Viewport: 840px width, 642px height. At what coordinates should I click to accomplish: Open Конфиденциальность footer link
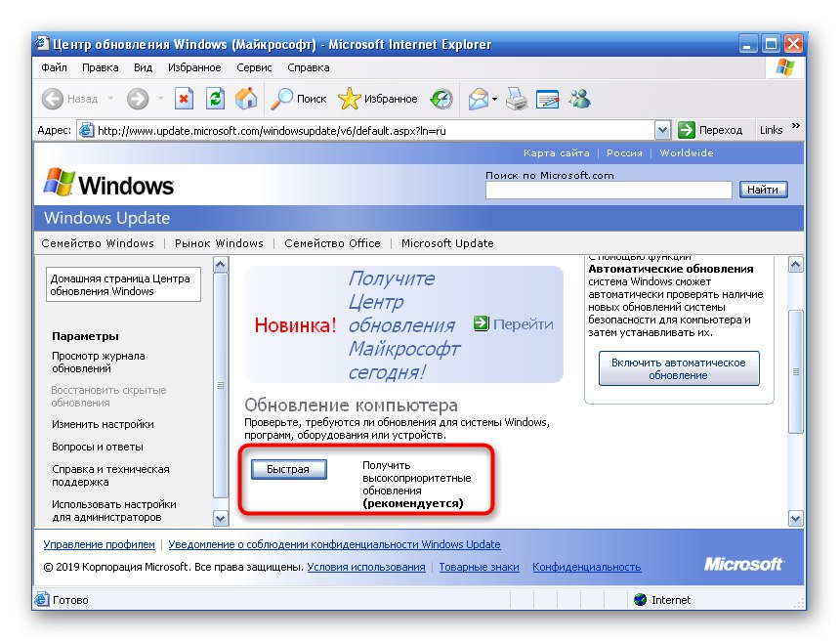pos(587,567)
